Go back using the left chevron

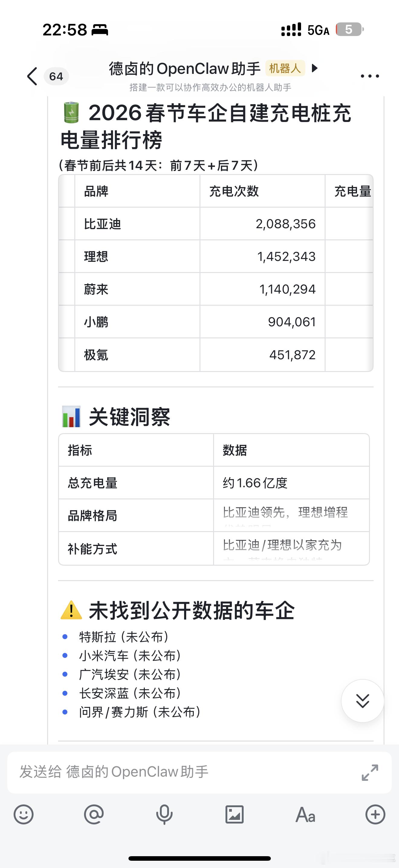click(x=32, y=76)
